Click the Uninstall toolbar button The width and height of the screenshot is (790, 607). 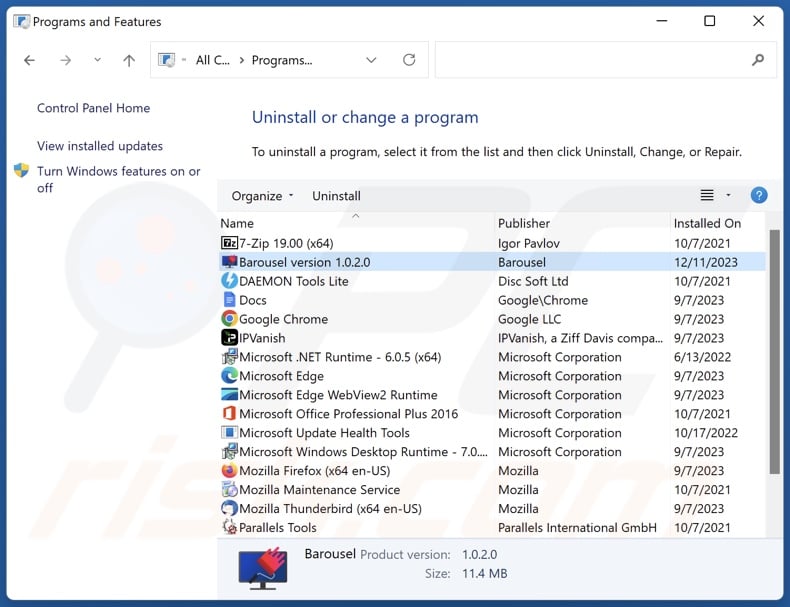pyautogui.click(x=336, y=196)
